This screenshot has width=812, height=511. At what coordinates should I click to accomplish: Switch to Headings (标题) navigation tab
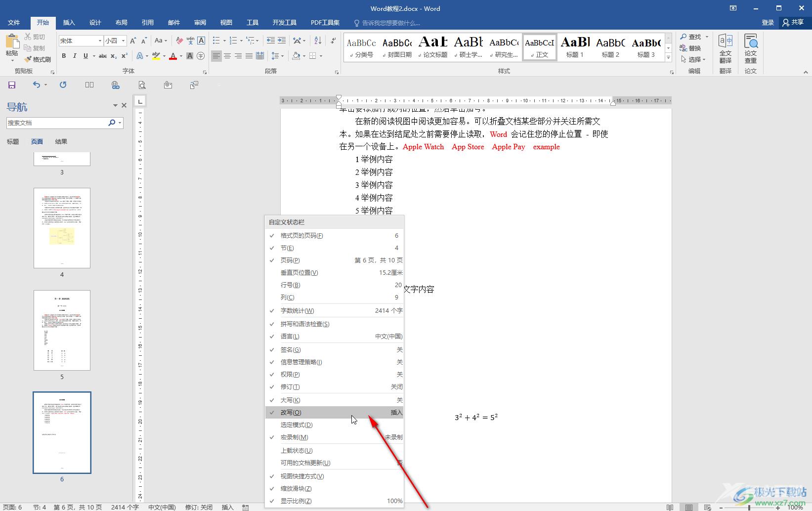pyautogui.click(x=13, y=142)
